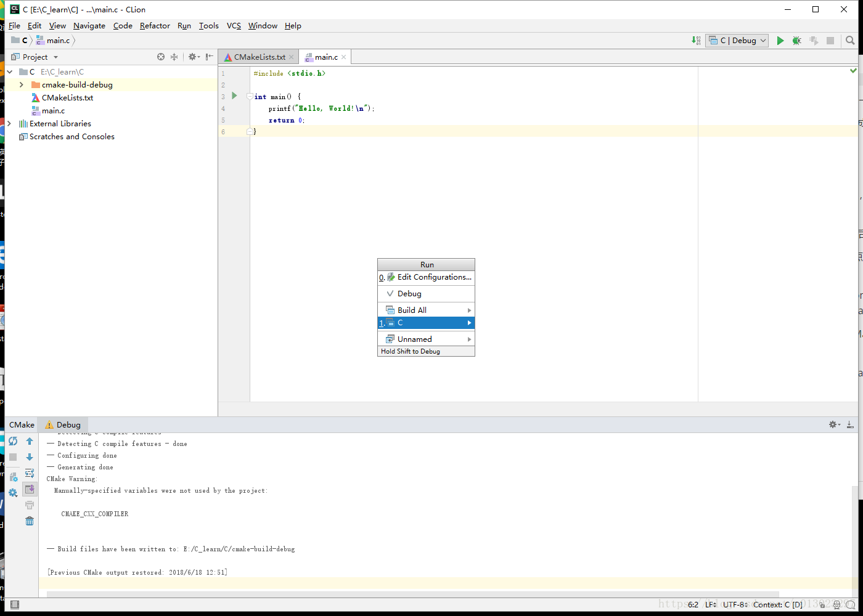Viewport: 863px width, 616px height.
Task: Reload CMake project with the refresh icon
Action: pyautogui.click(x=13, y=441)
